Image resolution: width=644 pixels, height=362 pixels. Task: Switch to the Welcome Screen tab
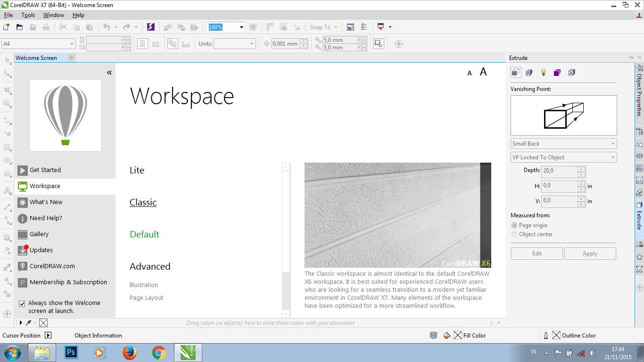point(36,58)
